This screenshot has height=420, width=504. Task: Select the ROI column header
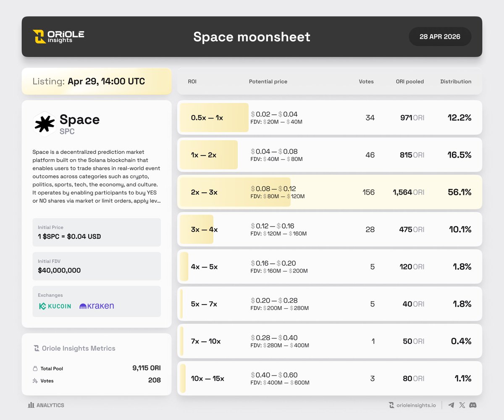[192, 81]
